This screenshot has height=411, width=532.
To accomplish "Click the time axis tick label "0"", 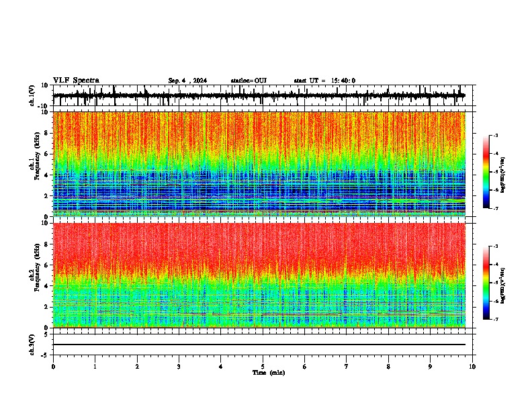I will pos(53,367).
